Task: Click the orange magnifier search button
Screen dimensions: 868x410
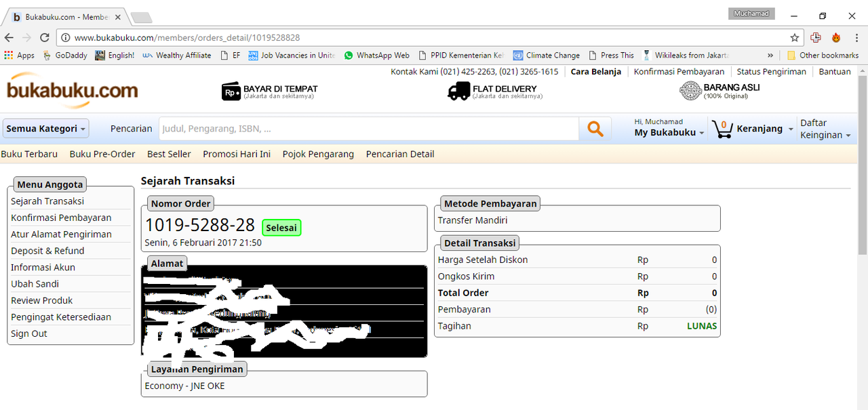Action: (x=595, y=129)
